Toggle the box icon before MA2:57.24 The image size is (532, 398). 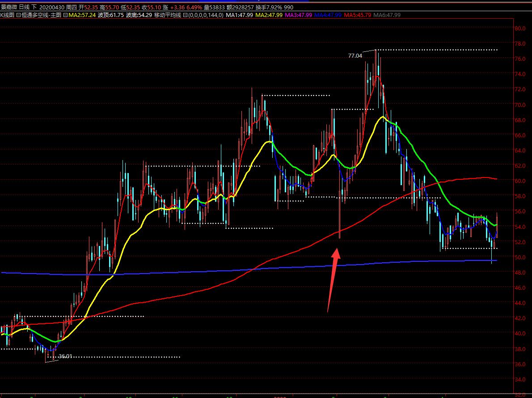point(65,15)
